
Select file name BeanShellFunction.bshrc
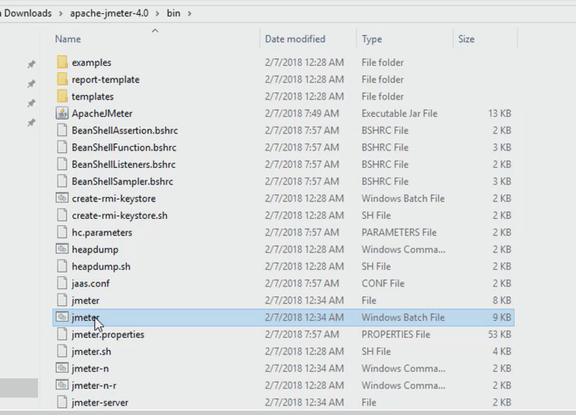tap(124, 147)
